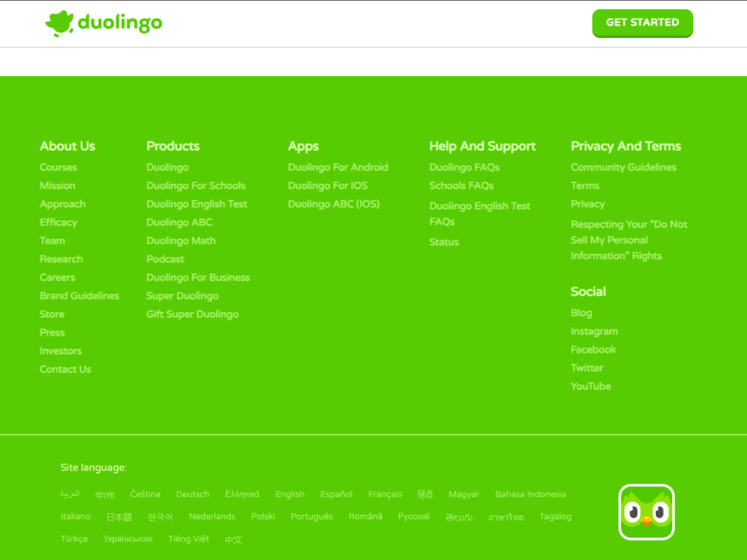This screenshot has width=747, height=560.
Task: Open the Super Duolingo link
Action: click(182, 296)
